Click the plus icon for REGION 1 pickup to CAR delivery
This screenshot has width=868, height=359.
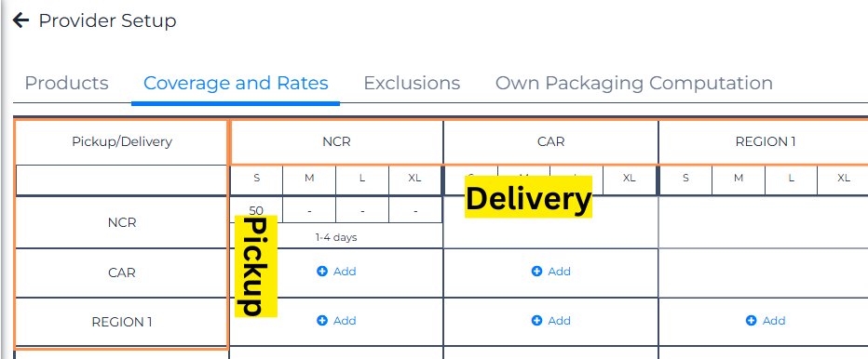536,321
